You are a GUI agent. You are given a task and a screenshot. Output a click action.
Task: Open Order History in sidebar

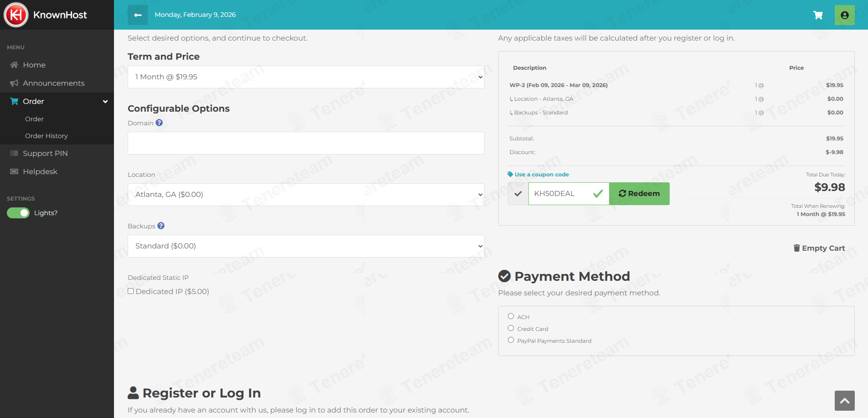46,136
